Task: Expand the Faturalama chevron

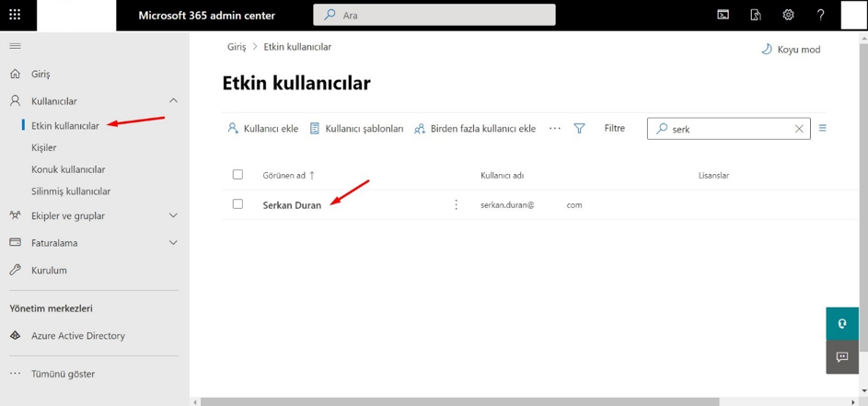Action: pos(173,243)
